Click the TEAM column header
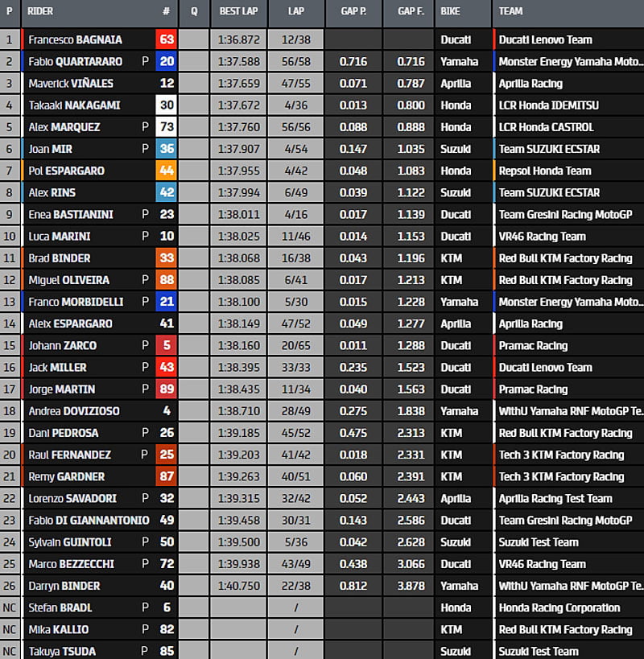 [x=510, y=12]
